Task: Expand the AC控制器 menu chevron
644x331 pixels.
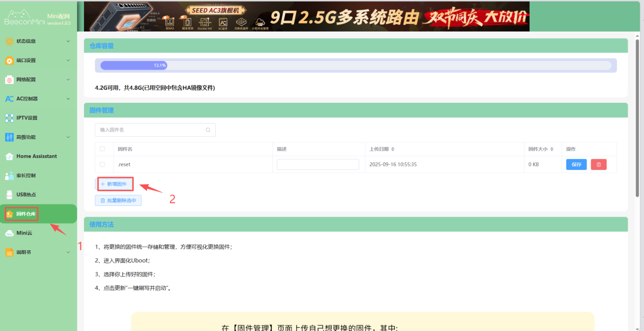Action: (x=68, y=99)
